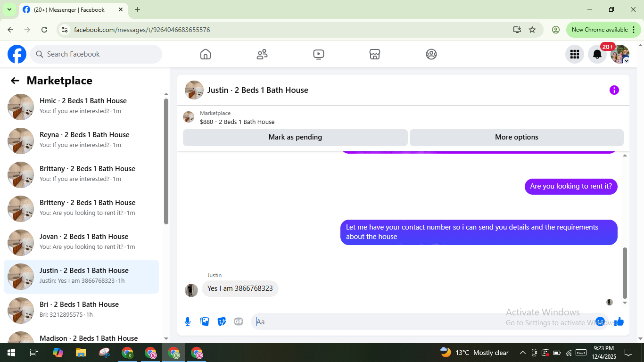Click the back arrow beside Marketplace

click(x=15, y=81)
